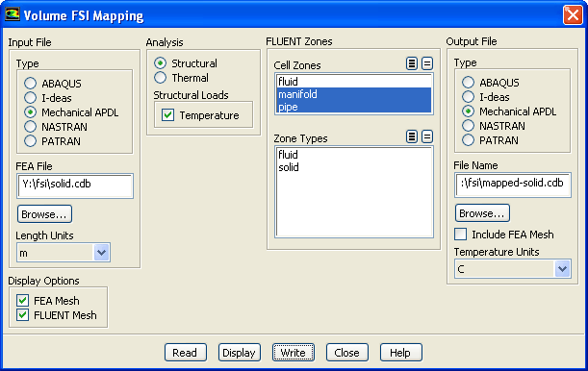588x371 pixels.
Task: Open Temperature Units dropdown
Action: pos(563,269)
